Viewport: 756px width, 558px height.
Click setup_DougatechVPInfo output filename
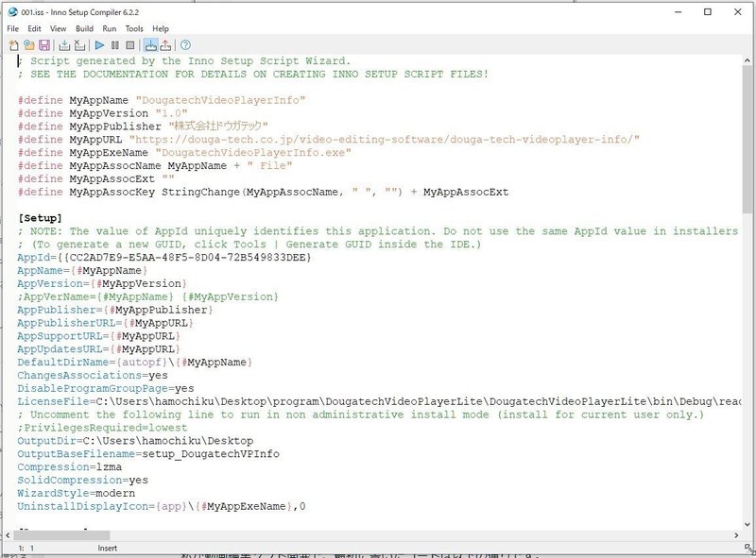(211, 454)
